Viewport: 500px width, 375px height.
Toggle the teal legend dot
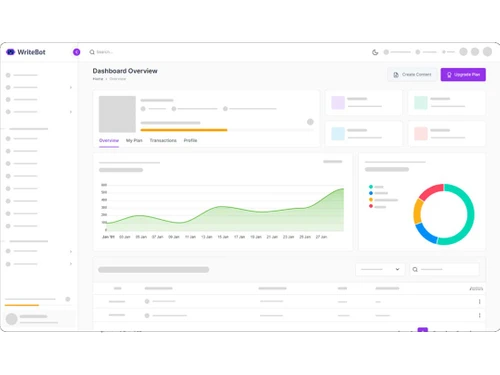(x=371, y=187)
